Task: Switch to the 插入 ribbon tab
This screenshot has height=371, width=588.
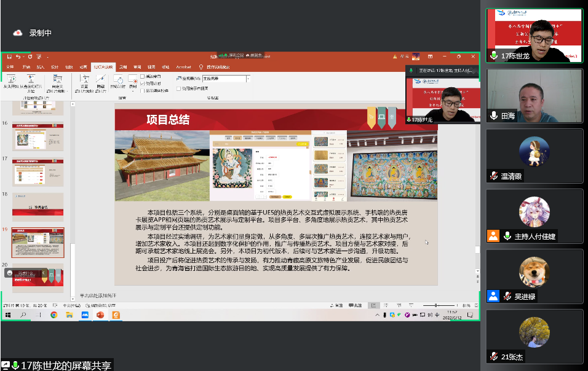Action: point(40,66)
